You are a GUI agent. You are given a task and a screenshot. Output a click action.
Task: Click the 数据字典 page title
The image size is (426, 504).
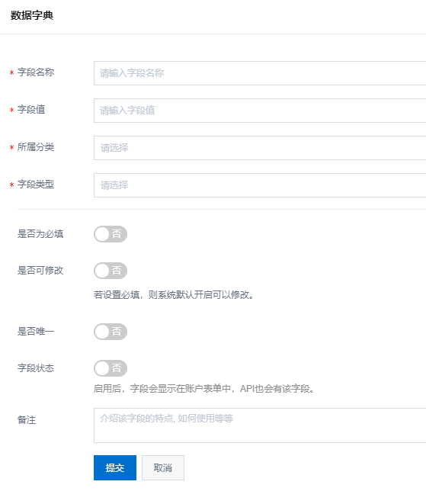click(32, 15)
